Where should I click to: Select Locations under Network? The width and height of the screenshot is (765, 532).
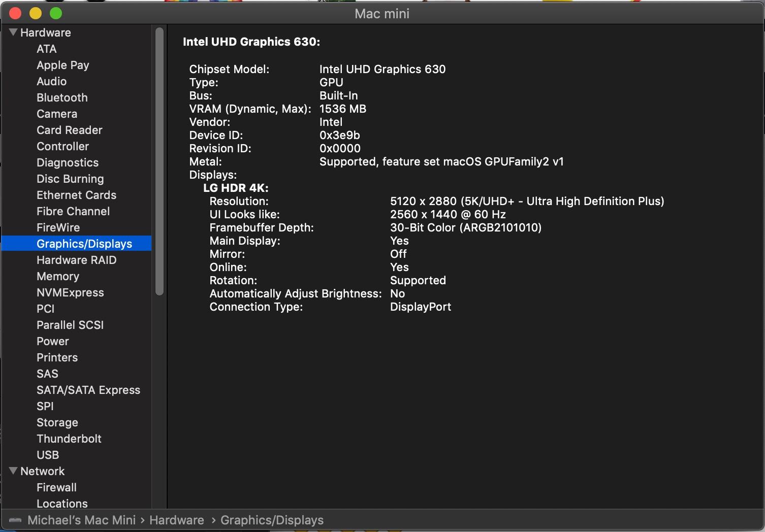click(62, 504)
